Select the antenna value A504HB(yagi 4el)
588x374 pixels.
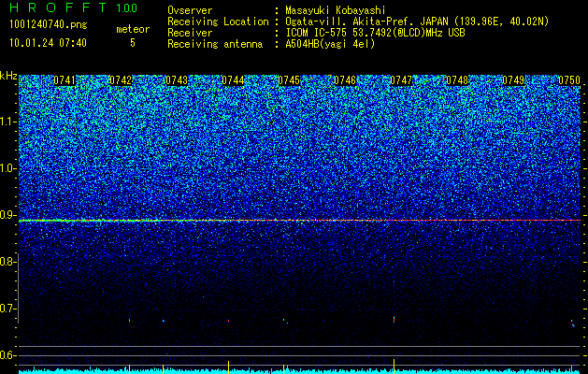(330, 44)
